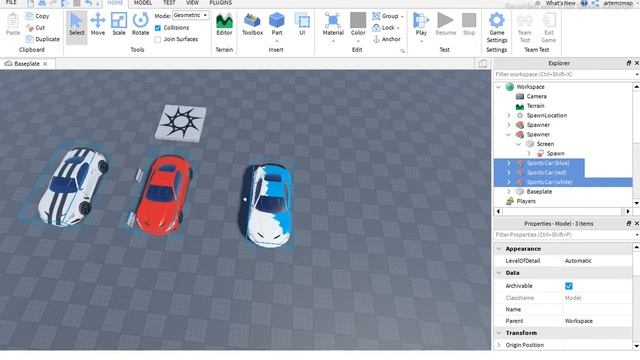
Task: Expand the SpawnLocation node
Action: (509, 116)
